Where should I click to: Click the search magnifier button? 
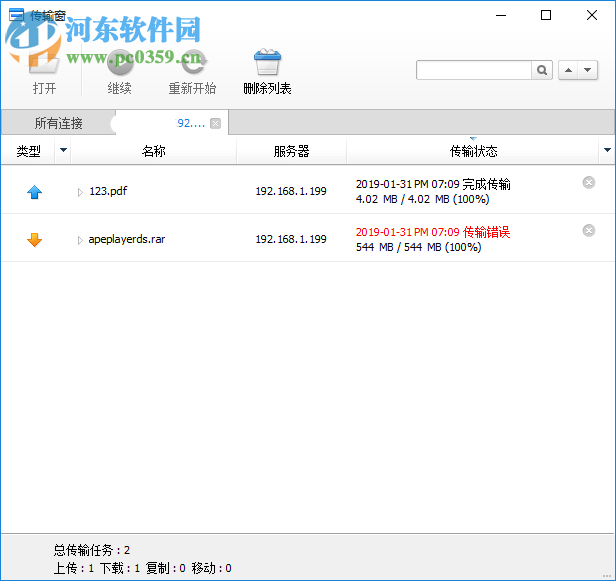[542, 70]
